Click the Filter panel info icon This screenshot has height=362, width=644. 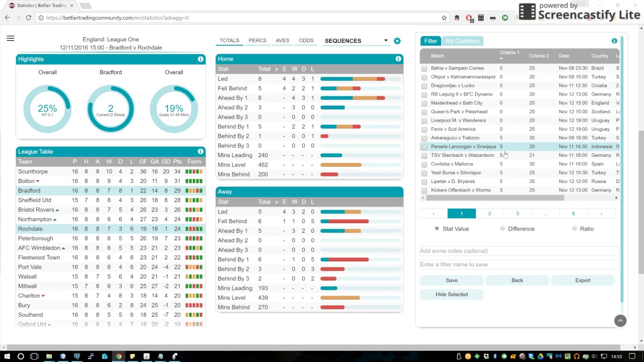(x=614, y=41)
